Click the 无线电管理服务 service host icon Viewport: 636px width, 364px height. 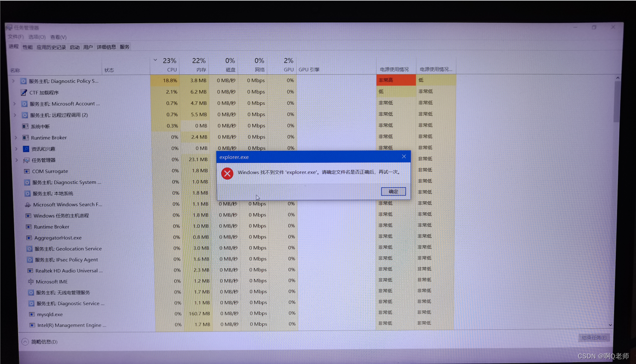[31, 293]
